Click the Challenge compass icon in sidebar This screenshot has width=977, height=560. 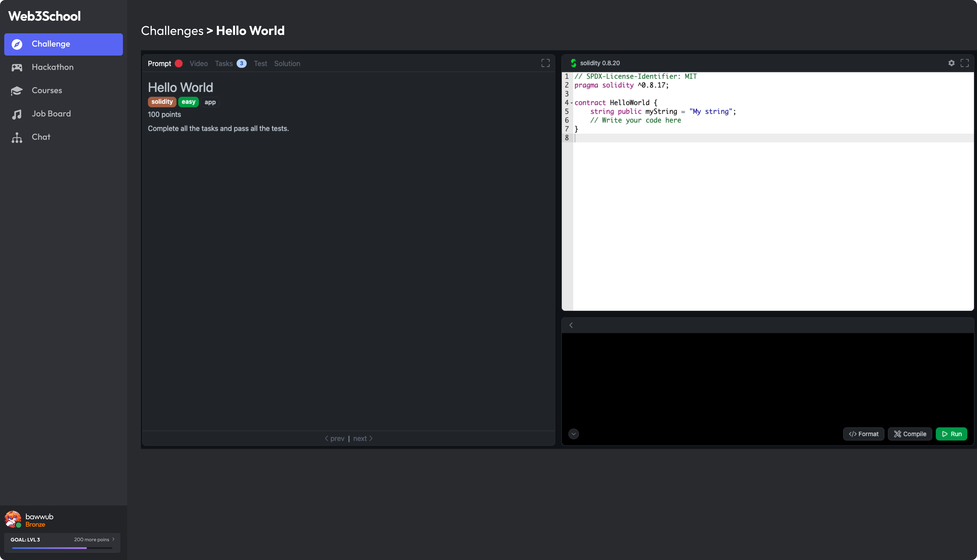(x=17, y=44)
